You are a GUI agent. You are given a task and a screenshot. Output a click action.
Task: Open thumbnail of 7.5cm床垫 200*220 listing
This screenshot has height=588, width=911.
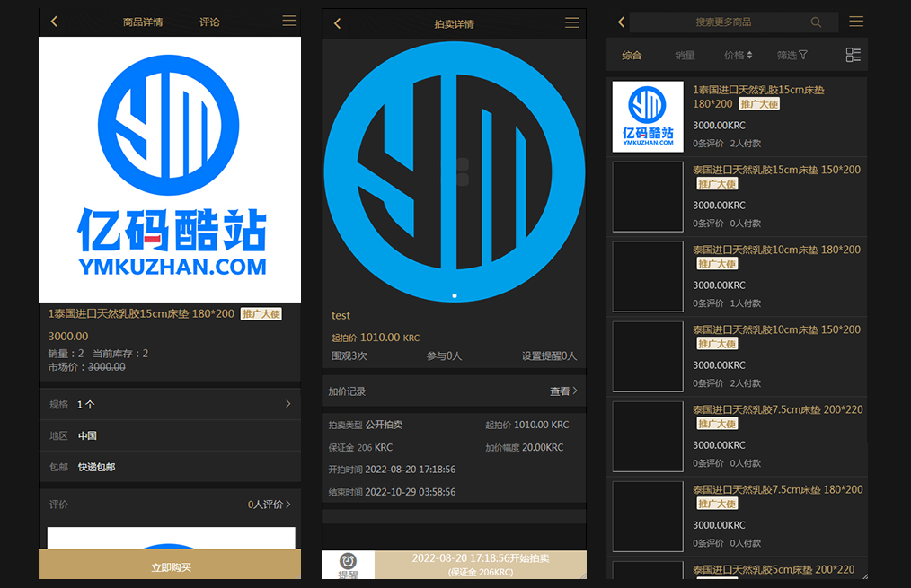pos(648,436)
